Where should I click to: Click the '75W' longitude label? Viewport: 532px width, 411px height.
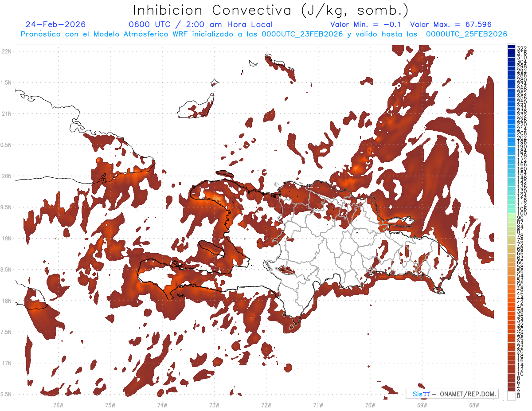pos(110,405)
